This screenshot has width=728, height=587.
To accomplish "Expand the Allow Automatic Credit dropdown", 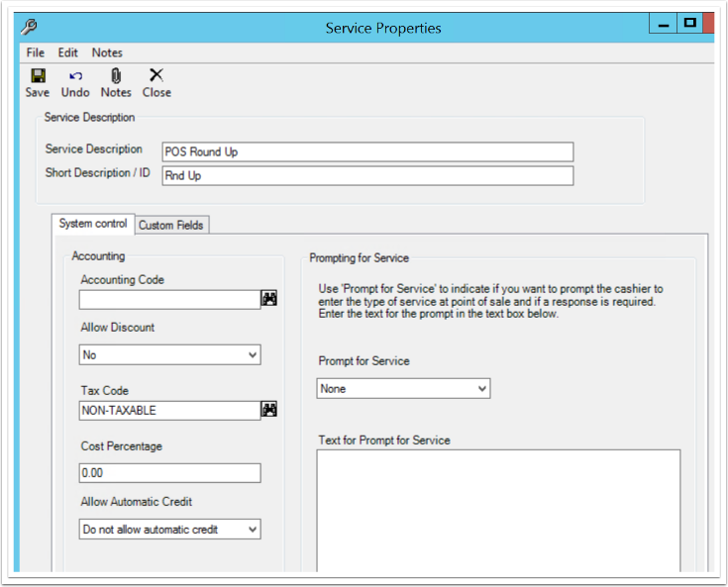I will point(253,530).
